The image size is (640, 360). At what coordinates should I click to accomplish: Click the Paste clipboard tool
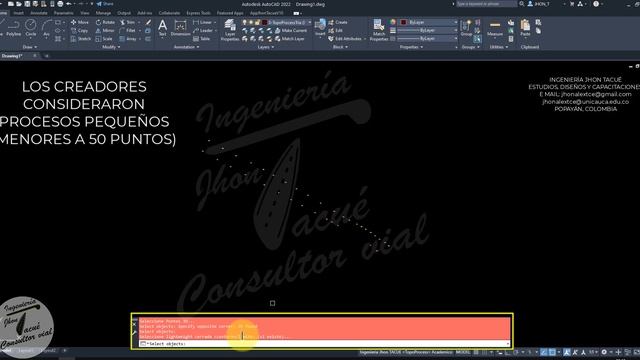(x=525, y=28)
